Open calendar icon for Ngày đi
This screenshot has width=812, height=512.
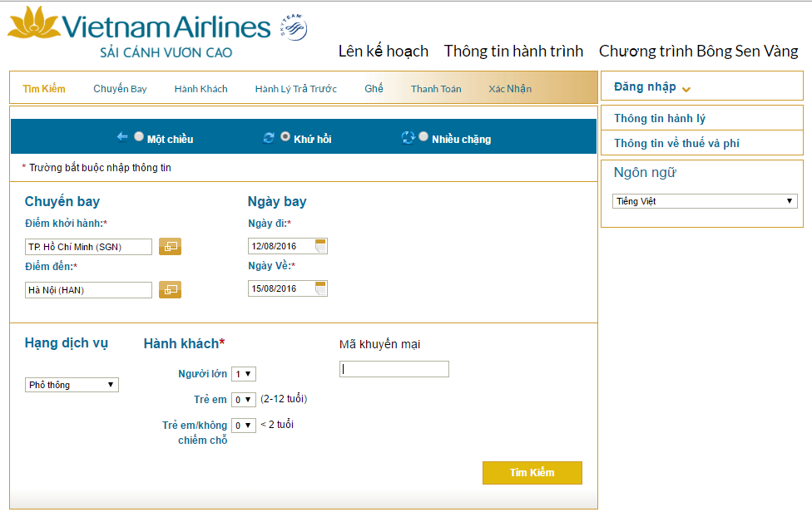321,246
